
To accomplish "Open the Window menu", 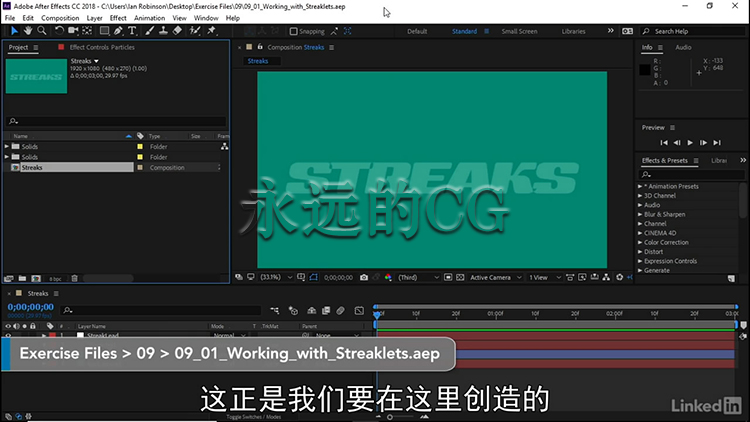I will [x=206, y=18].
